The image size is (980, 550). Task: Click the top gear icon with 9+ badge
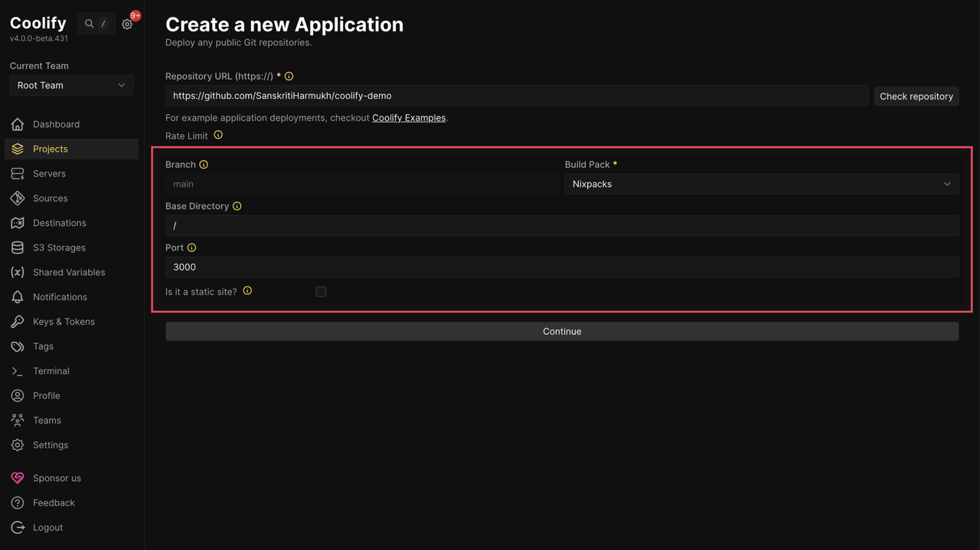(127, 24)
